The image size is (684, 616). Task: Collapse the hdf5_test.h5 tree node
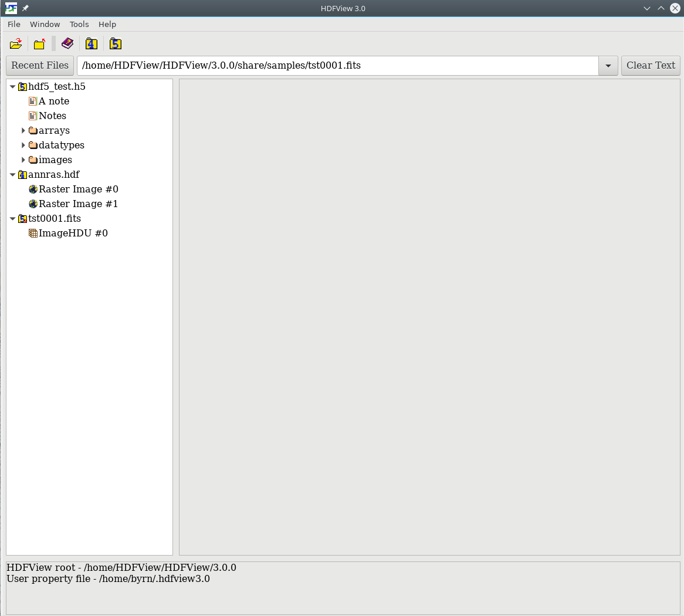point(13,87)
